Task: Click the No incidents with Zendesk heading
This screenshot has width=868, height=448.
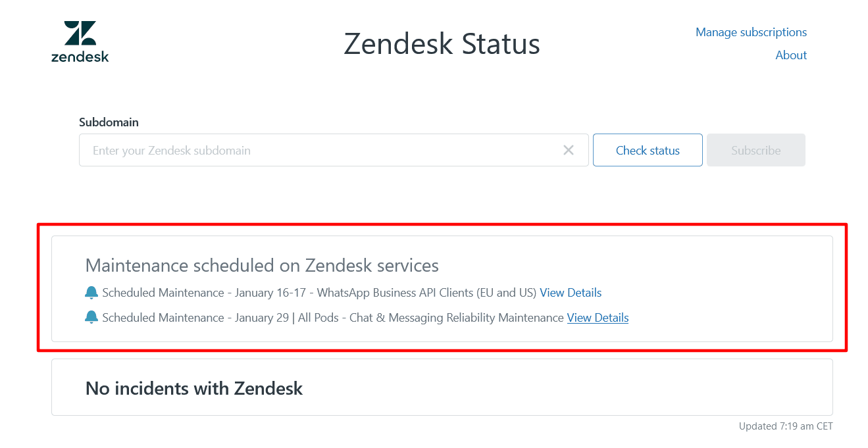Action: click(x=194, y=388)
